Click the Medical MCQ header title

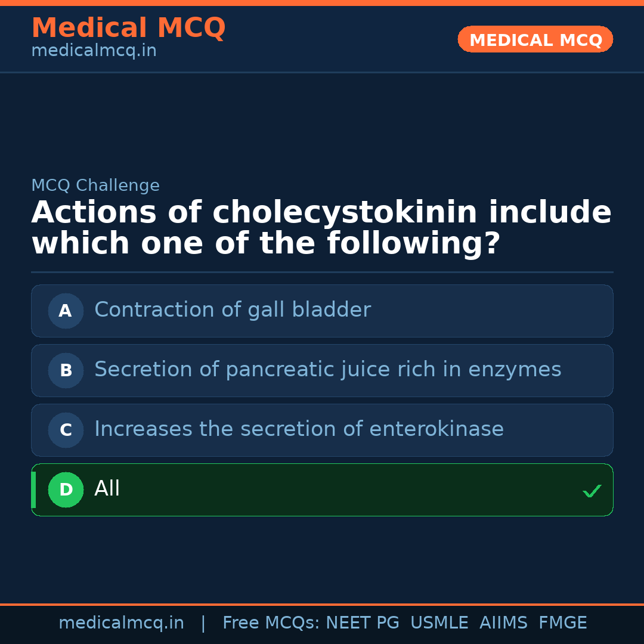(128, 28)
